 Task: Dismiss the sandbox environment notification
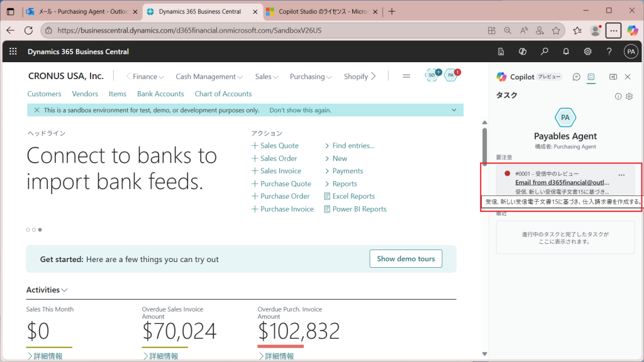tap(36, 110)
